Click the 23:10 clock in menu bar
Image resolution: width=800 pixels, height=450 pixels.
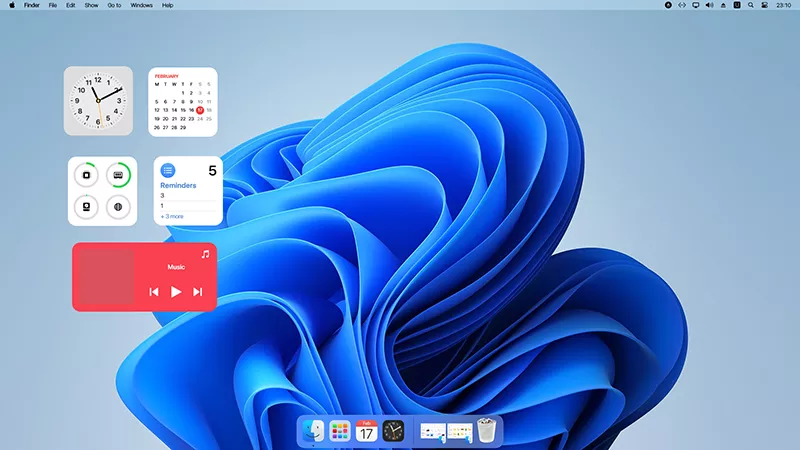(x=783, y=5)
